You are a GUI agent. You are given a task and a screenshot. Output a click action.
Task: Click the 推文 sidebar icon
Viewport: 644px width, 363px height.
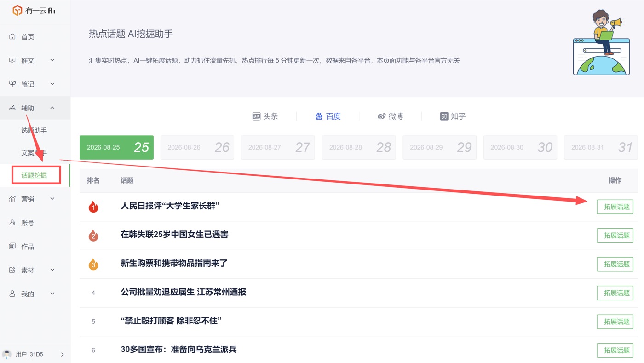(12, 60)
